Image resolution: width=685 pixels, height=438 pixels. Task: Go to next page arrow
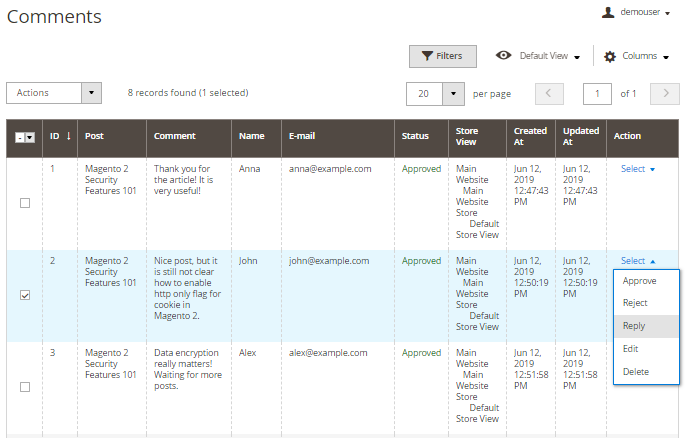[664, 94]
